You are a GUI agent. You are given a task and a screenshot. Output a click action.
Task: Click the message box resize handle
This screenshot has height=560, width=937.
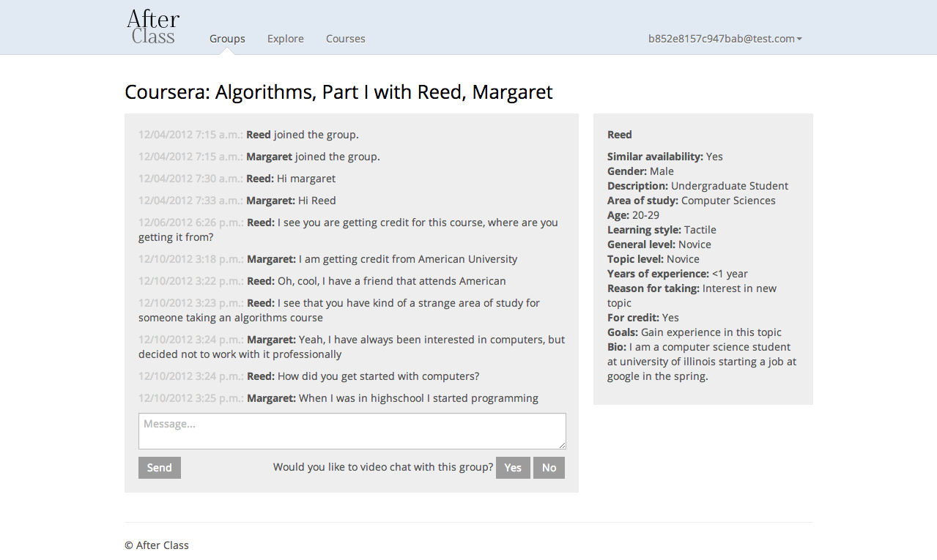click(562, 445)
